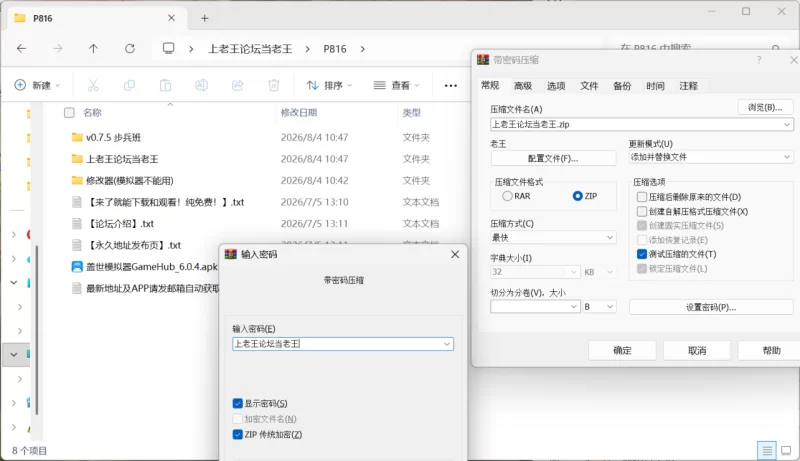Click the forward arrow in Explorer
Screen dimensions: 800x461
pyautogui.click(x=58, y=48)
